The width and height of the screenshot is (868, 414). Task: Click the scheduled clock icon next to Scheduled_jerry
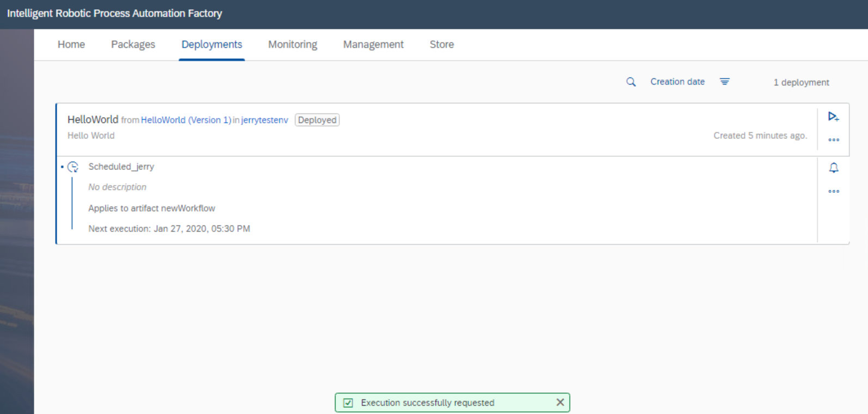click(x=73, y=167)
